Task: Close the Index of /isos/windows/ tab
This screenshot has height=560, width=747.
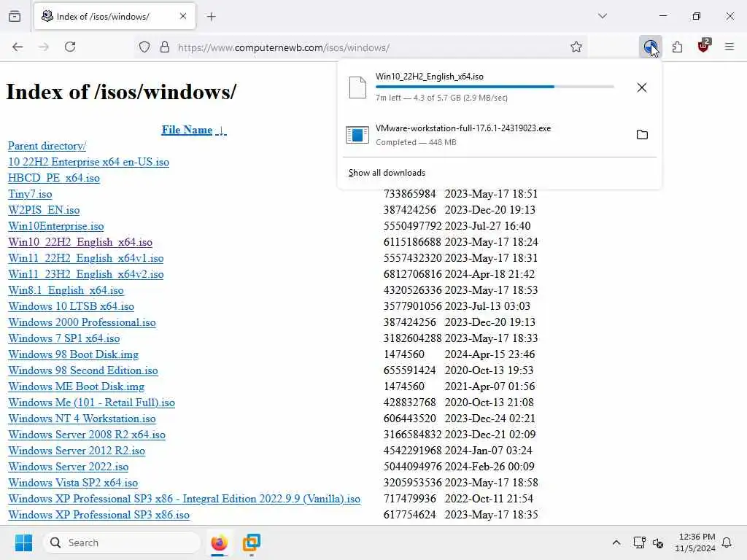Action: (183, 16)
